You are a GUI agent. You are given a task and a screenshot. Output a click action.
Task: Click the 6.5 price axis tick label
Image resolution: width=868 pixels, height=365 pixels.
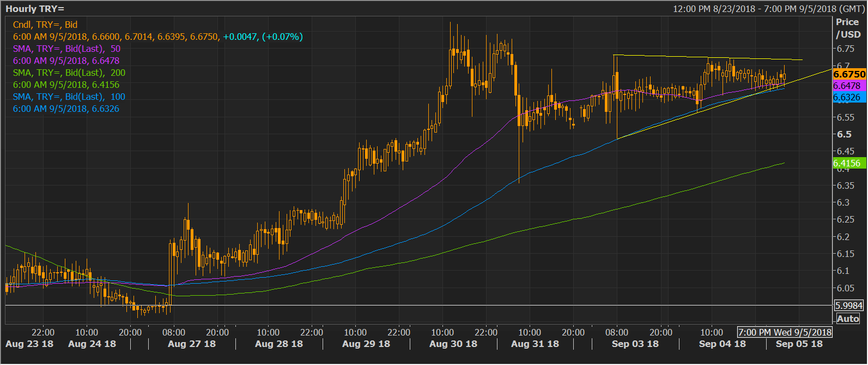click(x=844, y=134)
